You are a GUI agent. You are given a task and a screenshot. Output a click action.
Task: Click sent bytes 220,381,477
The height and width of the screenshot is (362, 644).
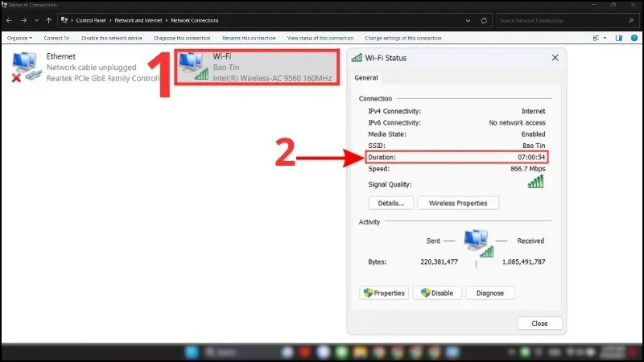pos(439,262)
